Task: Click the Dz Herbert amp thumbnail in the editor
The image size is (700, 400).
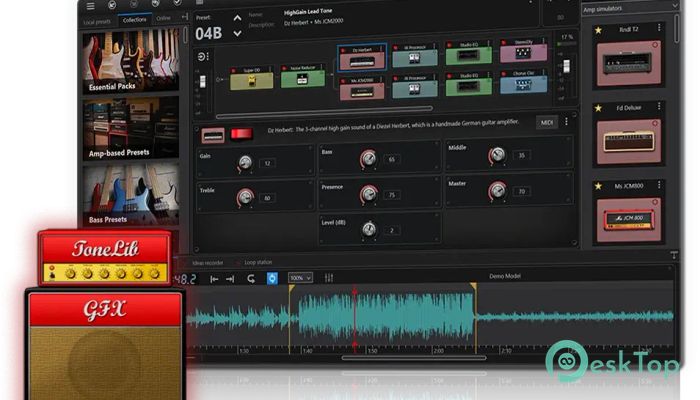Action: tap(212, 135)
